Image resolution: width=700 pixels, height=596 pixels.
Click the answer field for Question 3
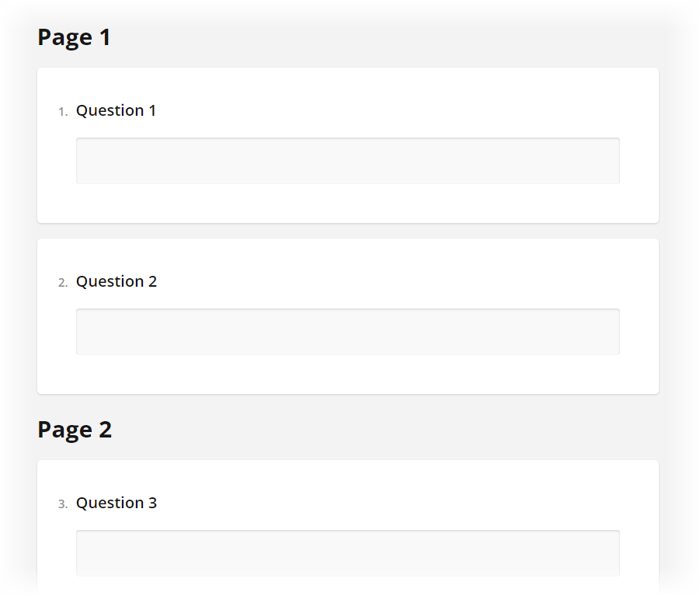(x=347, y=552)
